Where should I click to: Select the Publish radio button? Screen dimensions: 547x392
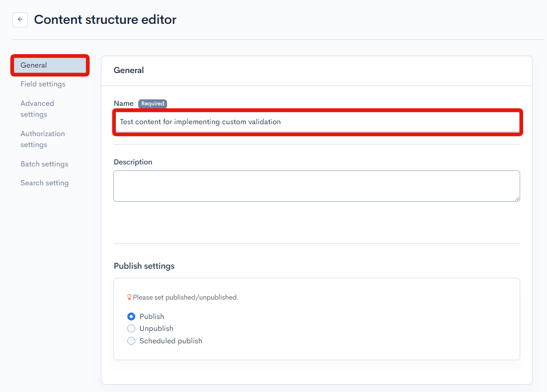pos(131,316)
